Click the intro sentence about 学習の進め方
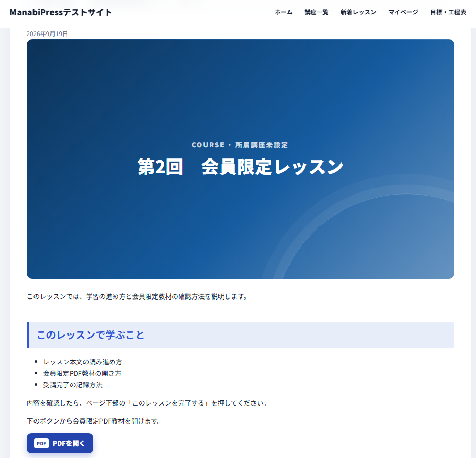The width and height of the screenshot is (476, 458). click(137, 296)
